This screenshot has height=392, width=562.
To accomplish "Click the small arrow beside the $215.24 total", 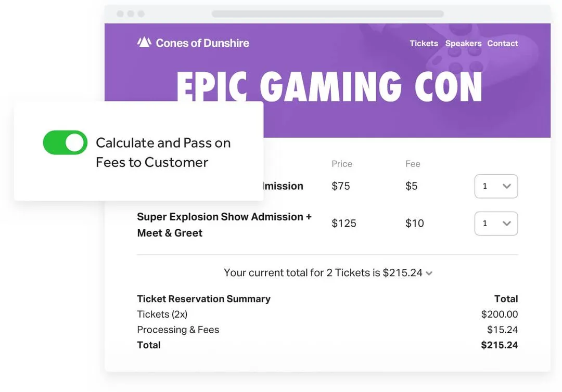I will [x=428, y=273].
